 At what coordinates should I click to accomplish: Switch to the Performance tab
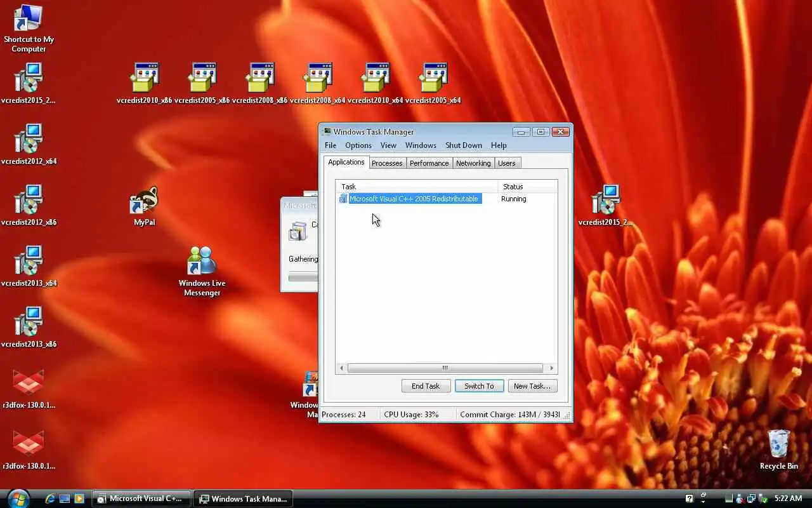tap(429, 163)
